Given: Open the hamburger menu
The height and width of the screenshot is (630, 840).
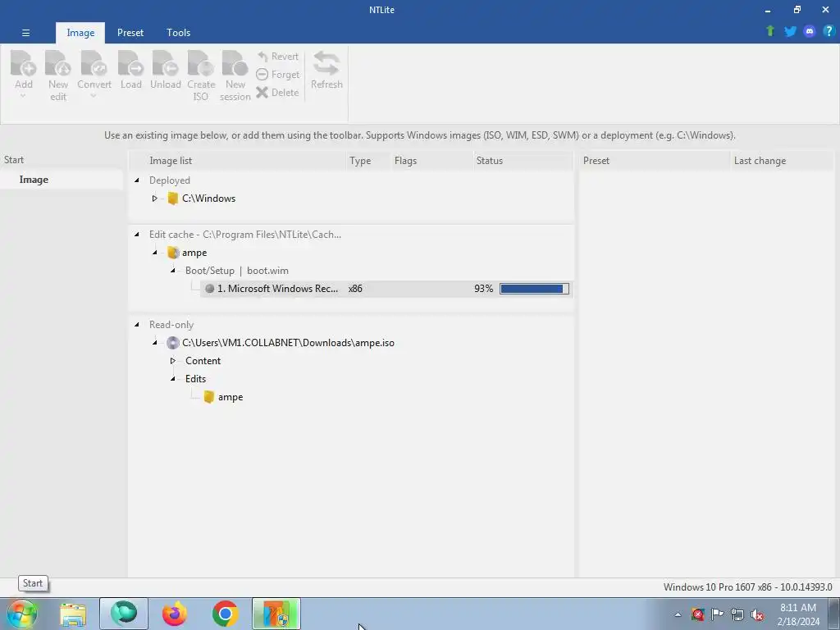Looking at the screenshot, I should click(x=25, y=33).
